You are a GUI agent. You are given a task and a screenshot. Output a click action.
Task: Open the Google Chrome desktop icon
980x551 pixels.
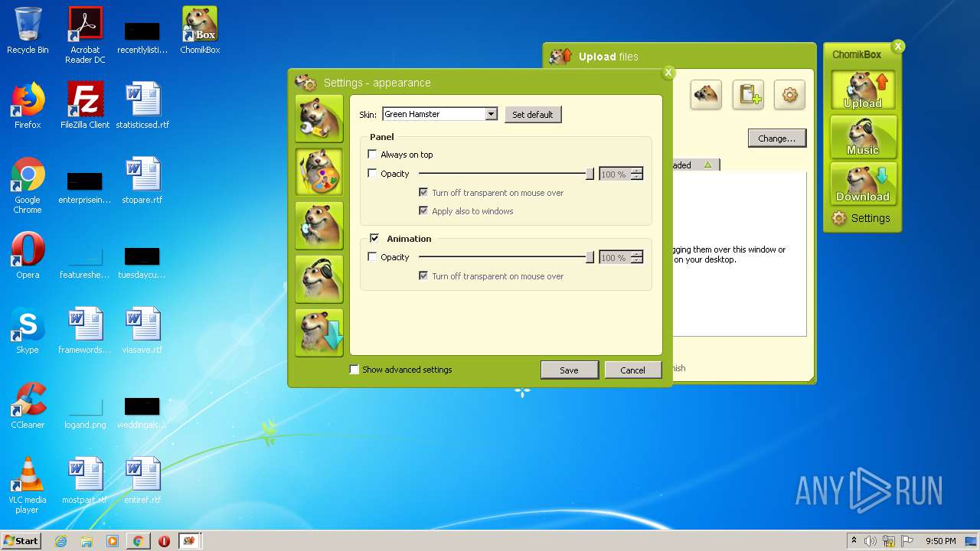pos(28,185)
